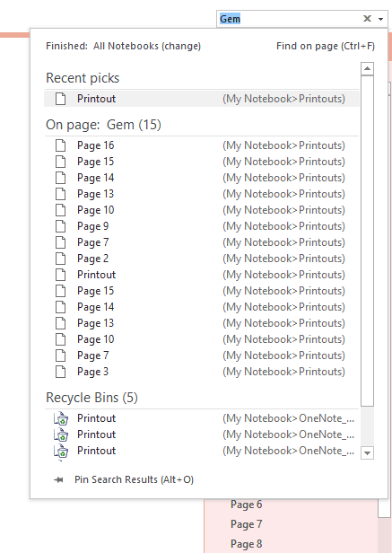The width and height of the screenshot is (392, 553).
Task: Select Pin Search Results (Alt+O)
Action: (x=134, y=479)
